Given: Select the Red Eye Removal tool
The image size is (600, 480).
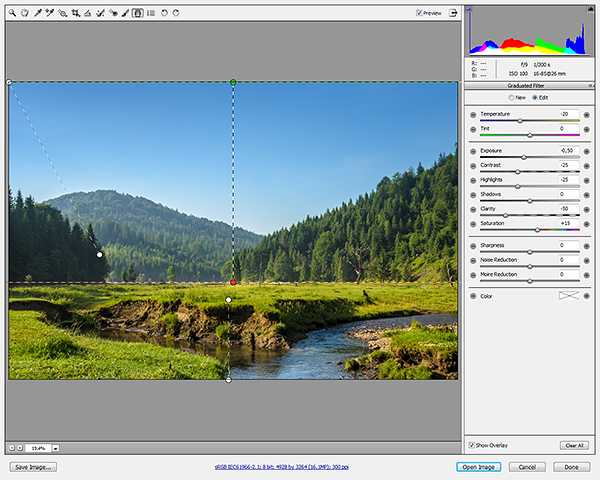Looking at the screenshot, I should 113,13.
